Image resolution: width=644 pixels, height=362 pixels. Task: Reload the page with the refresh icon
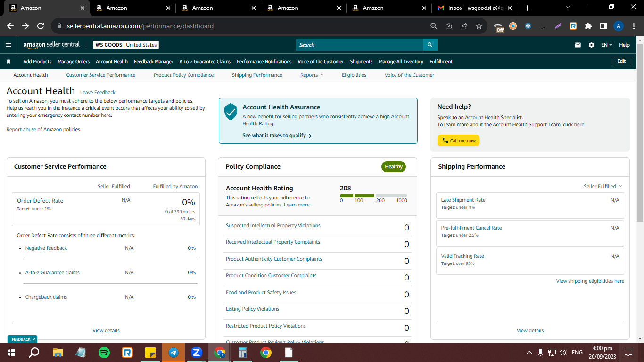[41, 26]
